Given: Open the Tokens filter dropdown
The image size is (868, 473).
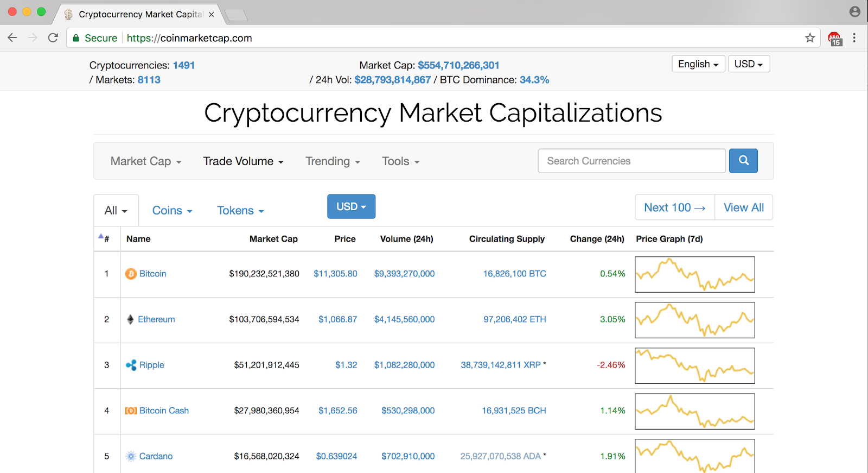Looking at the screenshot, I should pyautogui.click(x=240, y=210).
